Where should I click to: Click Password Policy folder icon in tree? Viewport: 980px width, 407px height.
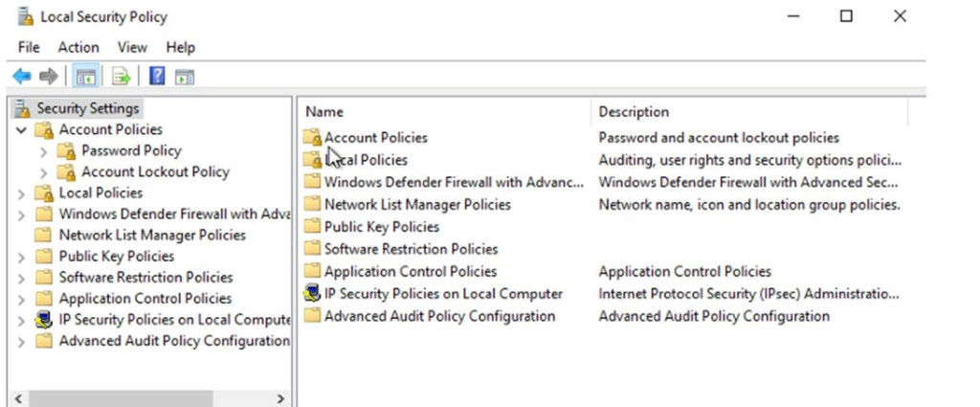(66, 151)
